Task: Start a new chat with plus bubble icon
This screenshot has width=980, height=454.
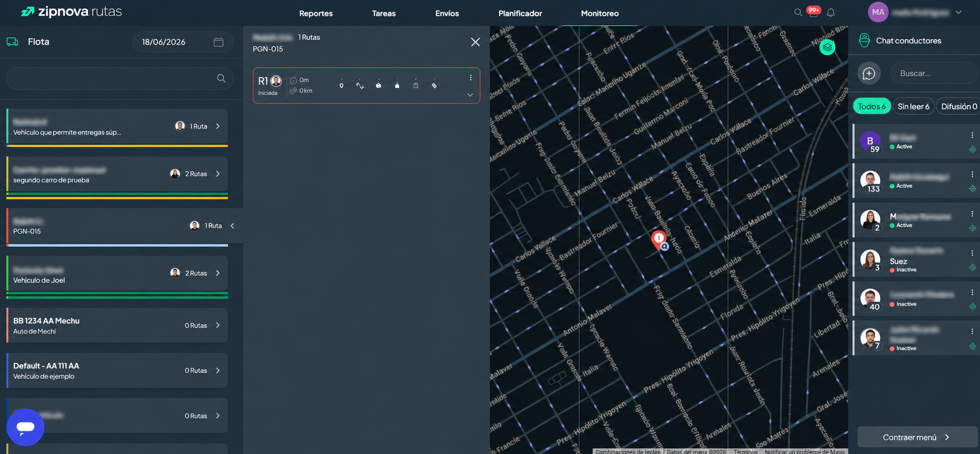Action: coord(869,73)
